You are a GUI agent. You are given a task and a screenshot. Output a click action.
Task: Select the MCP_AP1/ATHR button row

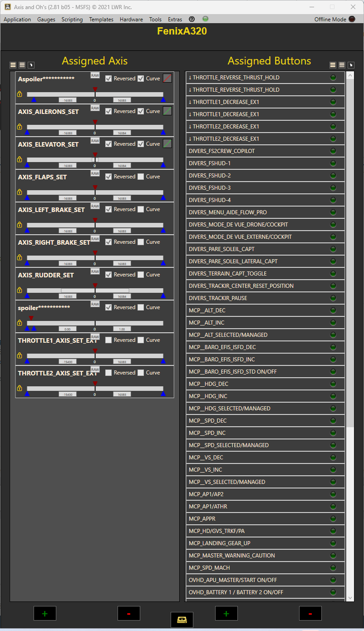tap(266, 506)
